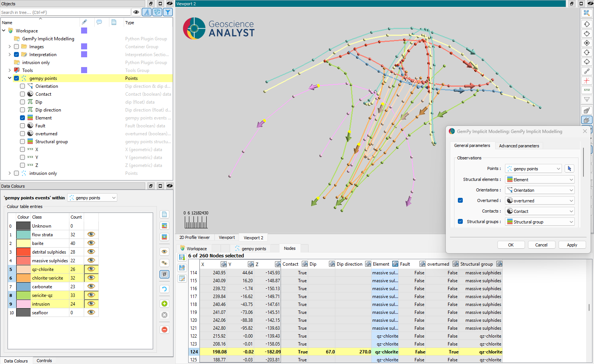Click the new blank page icon in Data Colours

click(x=164, y=214)
